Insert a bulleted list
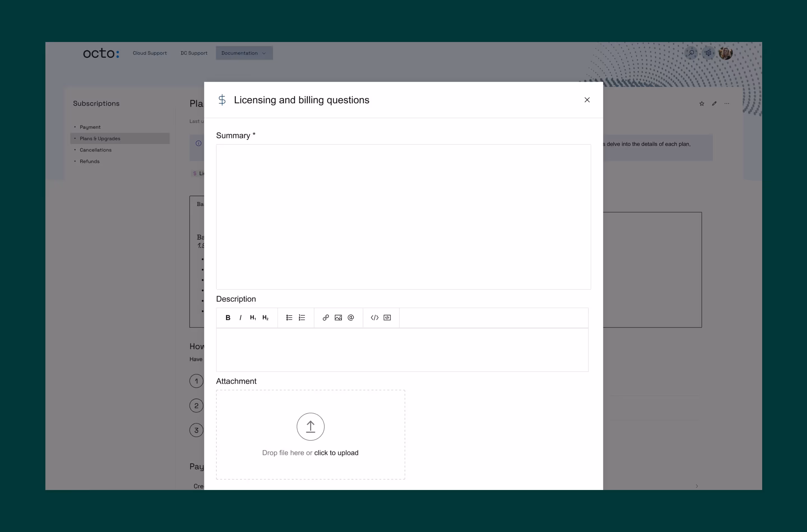The image size is (807, 532). pyautogui.click(x=289, y=318)
